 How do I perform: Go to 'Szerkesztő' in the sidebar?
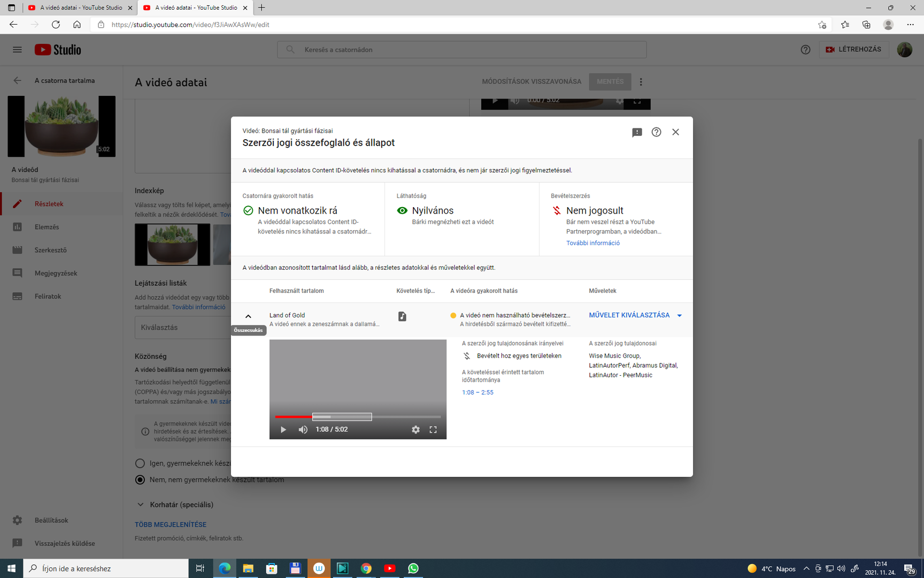pos(50,250)
